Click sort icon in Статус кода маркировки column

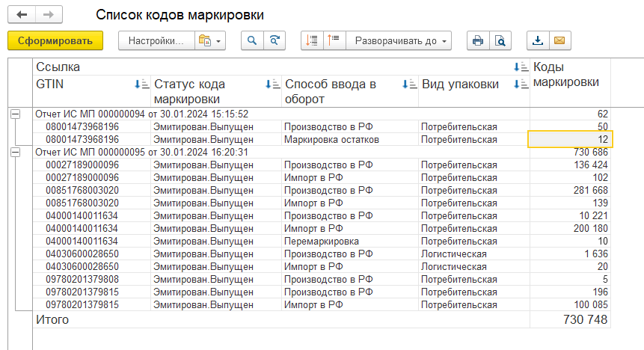[x=272, y=85]
